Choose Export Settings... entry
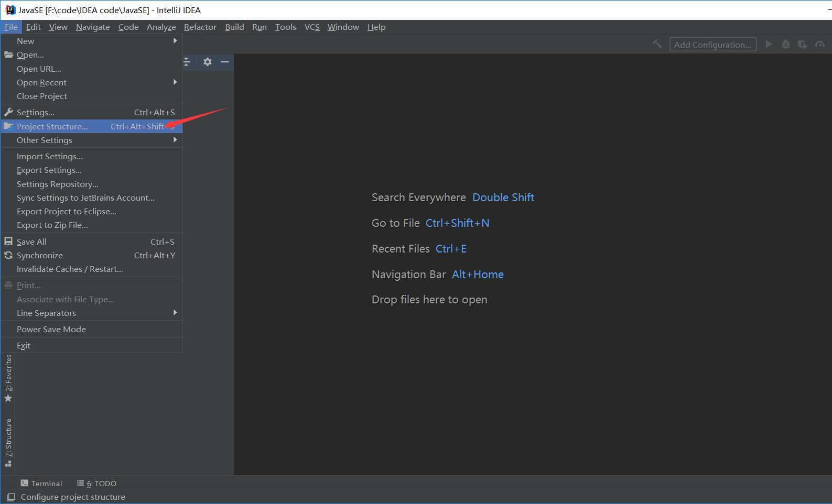 coord(92,170)
